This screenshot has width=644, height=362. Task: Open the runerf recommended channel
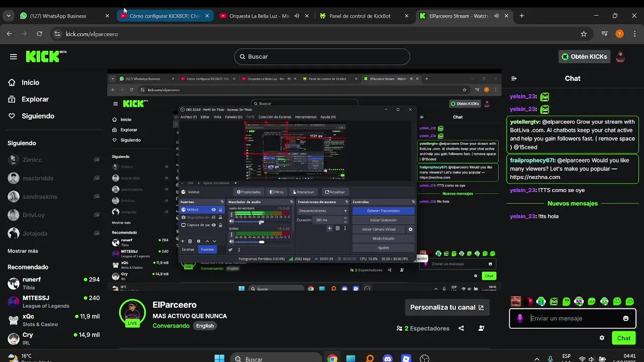click(x=53, y=283)
